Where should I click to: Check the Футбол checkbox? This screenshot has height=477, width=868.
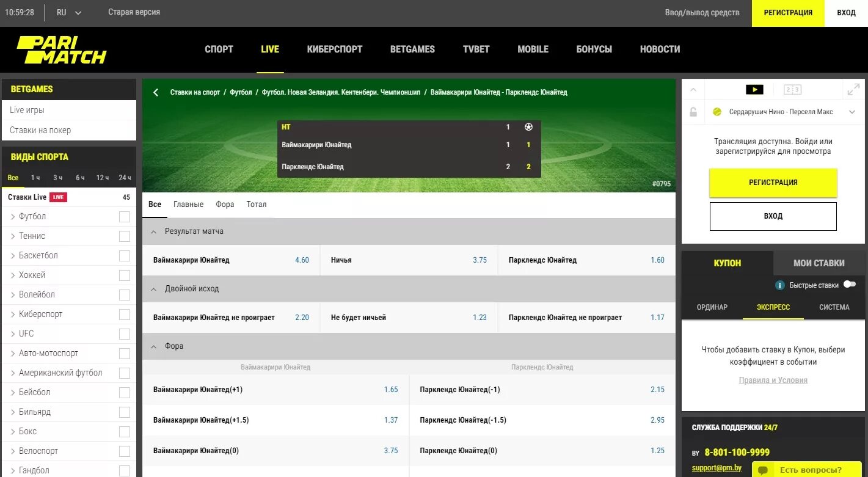125,217
